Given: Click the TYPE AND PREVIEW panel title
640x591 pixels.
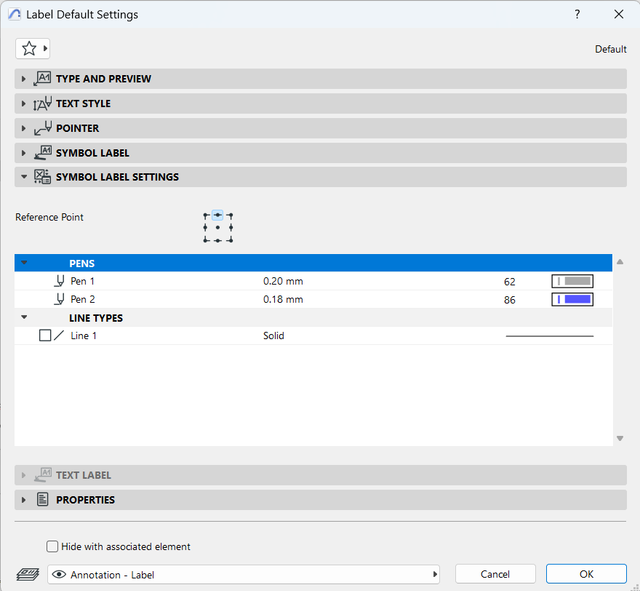Looking at the screenshot, I should point(103,79).
